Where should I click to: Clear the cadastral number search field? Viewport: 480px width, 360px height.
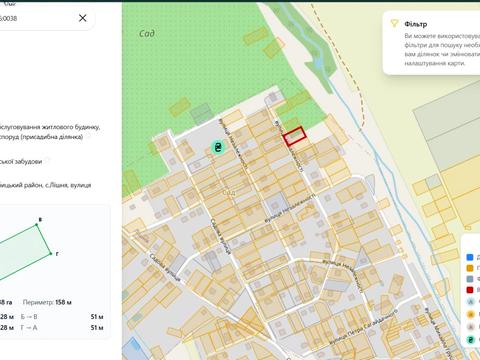(83, 18)
